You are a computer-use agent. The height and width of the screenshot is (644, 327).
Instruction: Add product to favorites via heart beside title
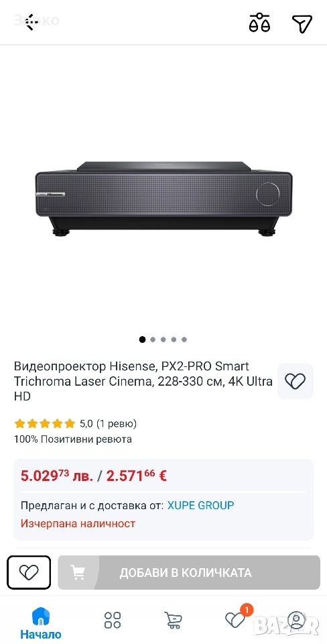(296, 381)
